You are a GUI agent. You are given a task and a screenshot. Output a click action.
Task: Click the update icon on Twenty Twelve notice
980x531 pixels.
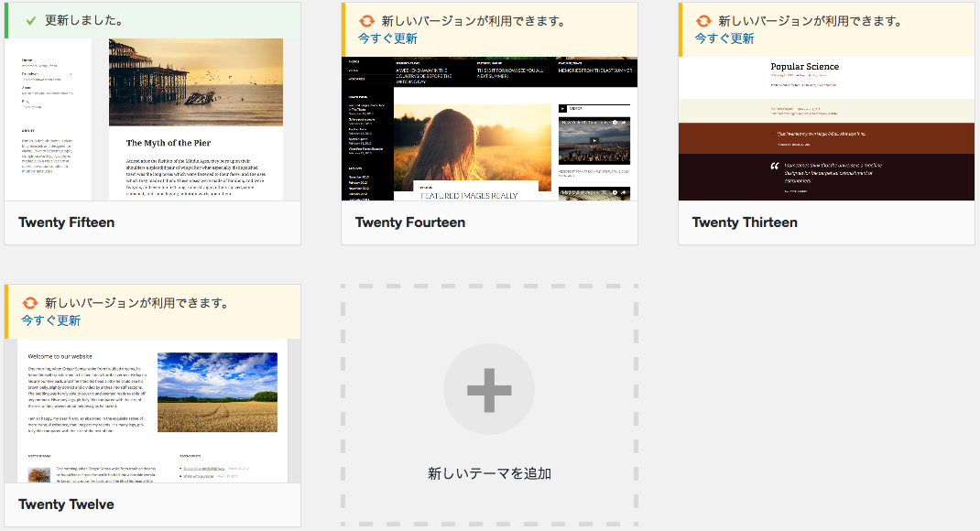click(x=30, y=303)
